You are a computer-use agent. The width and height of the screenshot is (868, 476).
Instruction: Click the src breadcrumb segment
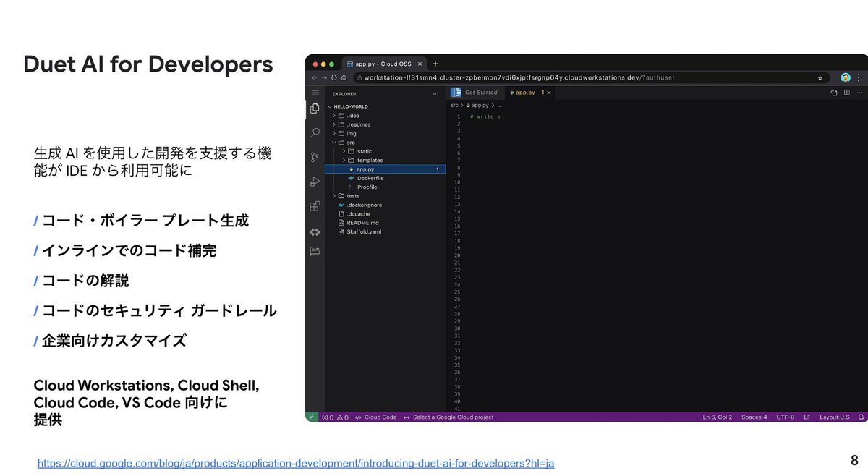(x=454, y=105)
